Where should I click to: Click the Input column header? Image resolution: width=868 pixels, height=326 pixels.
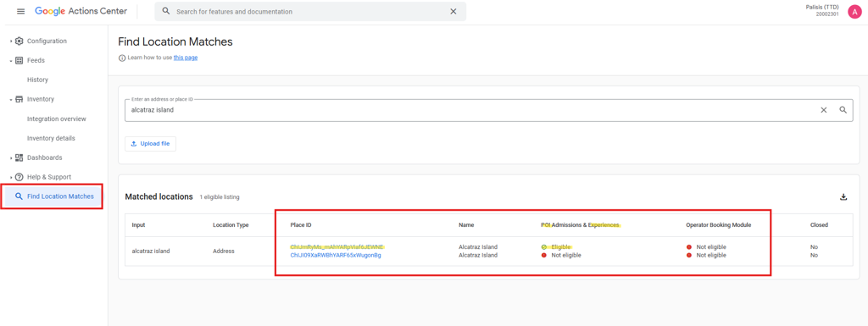[138, 225]
